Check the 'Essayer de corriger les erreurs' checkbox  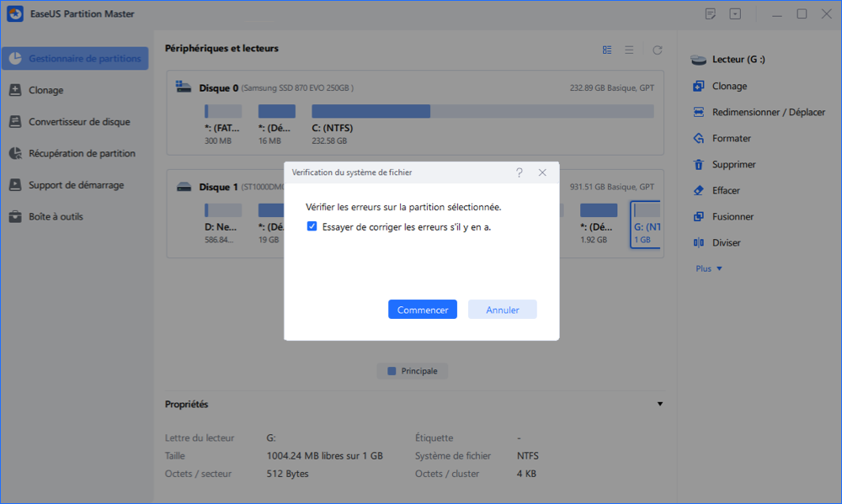pyautogui.click(x=312, y=226)
